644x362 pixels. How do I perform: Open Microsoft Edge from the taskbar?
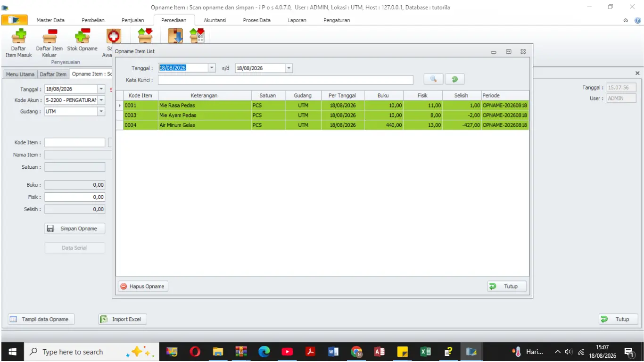(x=264, y=352)
